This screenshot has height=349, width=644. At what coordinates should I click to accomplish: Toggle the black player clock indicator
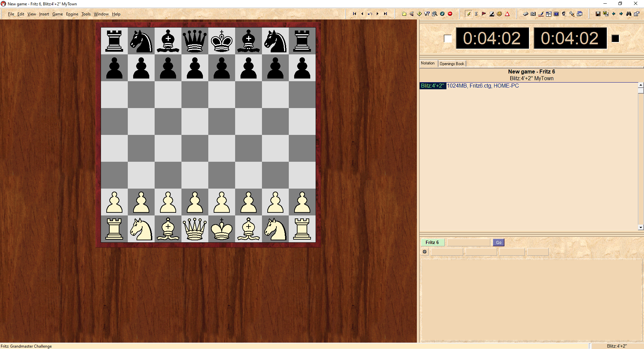tap(615, 39)
